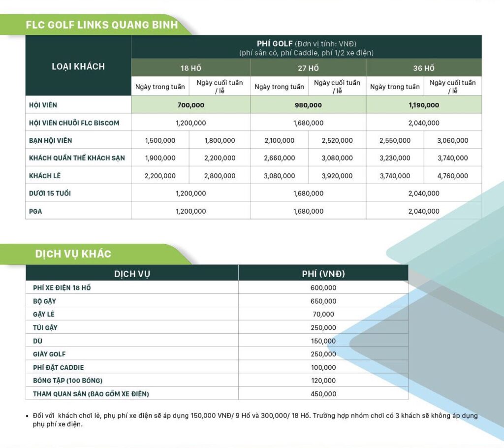Select the DỊCH VỤ column header
The height and width of the screenshot is (448, 504).
(132, 274)
